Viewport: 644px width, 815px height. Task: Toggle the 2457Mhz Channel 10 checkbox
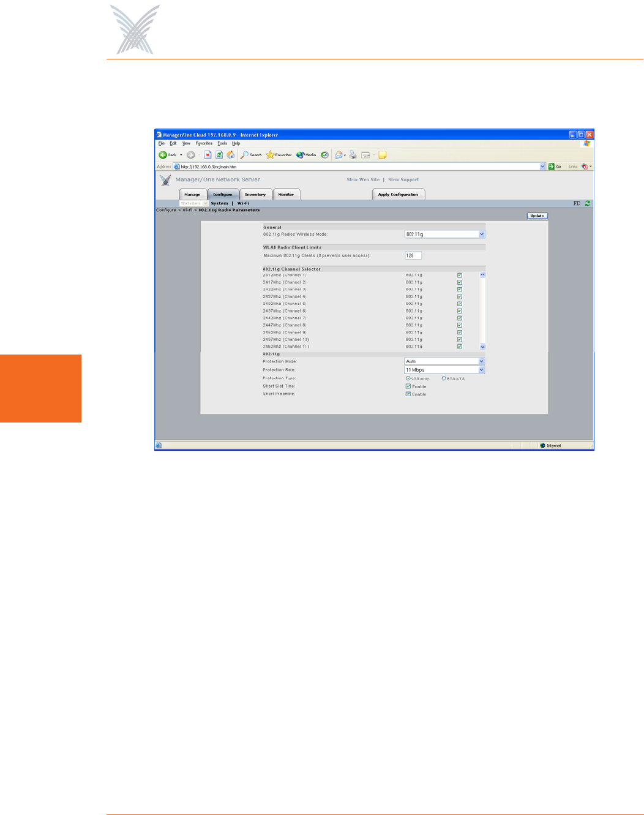[x=459, y=339]
